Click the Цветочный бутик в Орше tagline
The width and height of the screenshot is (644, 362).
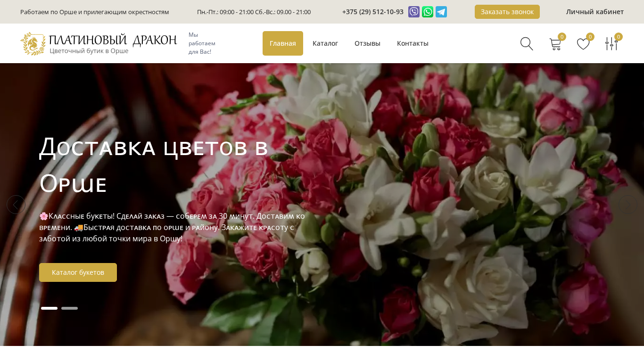(x=89, y=51)
